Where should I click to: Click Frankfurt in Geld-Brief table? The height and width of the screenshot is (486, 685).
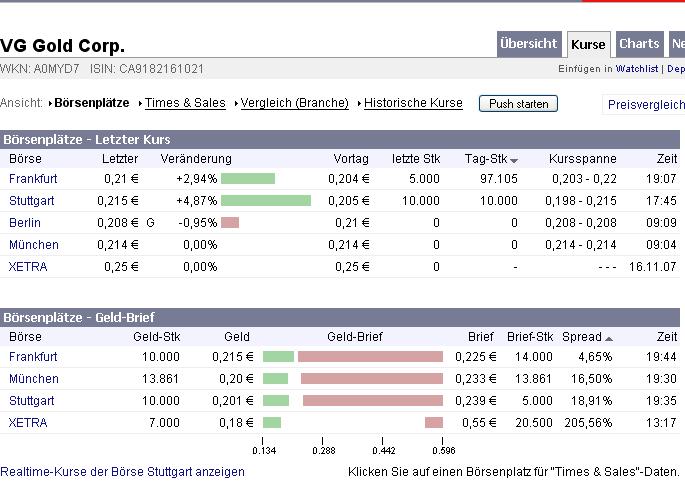[x=33, y=357]
